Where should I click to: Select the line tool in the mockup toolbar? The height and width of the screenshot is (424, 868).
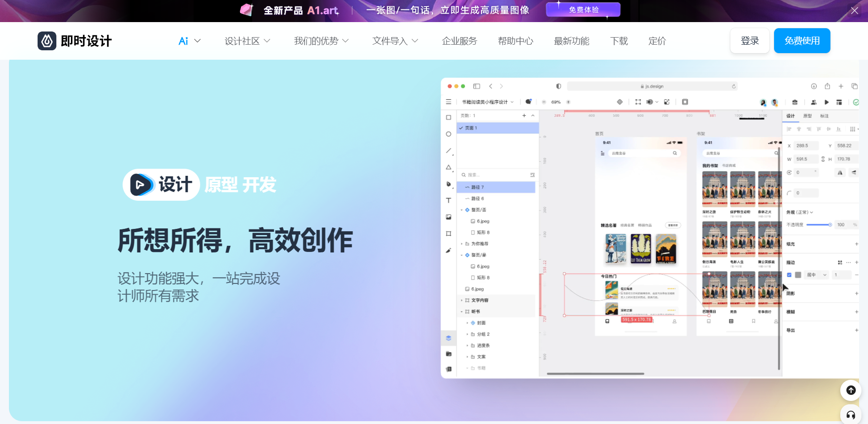(x=449, y=151)
